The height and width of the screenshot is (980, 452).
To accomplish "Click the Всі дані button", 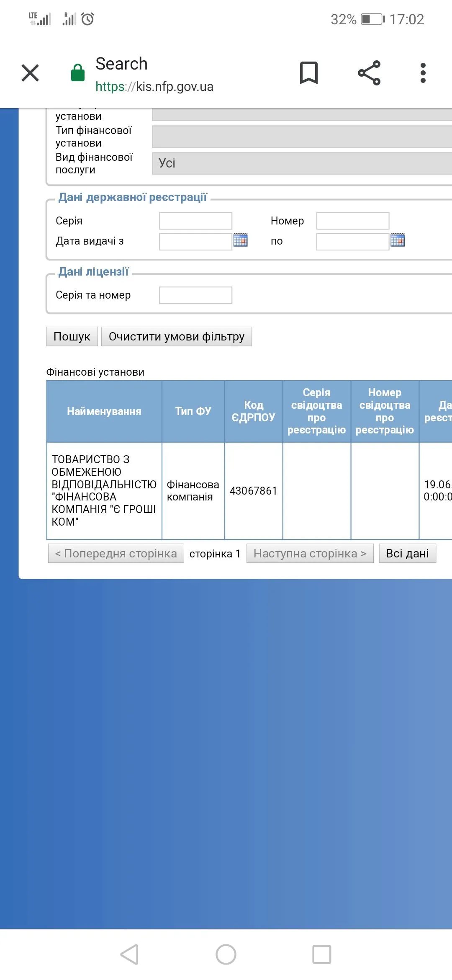I will pyautogui.click(x=407, y=553).
